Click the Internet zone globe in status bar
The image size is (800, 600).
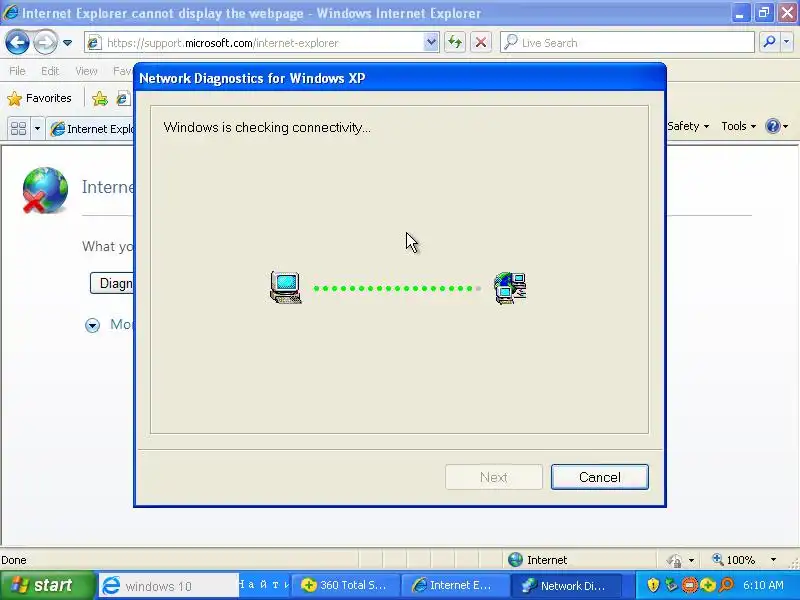tap(515, 560)
